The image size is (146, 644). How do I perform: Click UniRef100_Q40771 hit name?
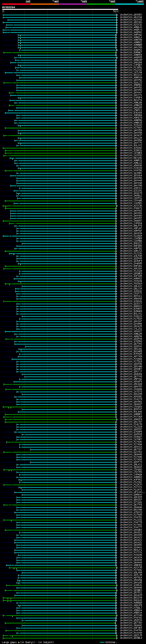(x=131, y=95)
